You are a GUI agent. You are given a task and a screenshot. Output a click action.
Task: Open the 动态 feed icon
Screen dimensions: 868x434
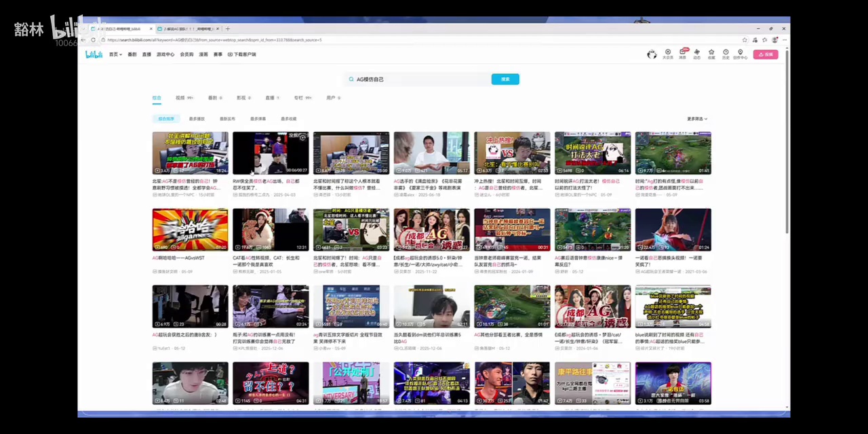point(697,54)
